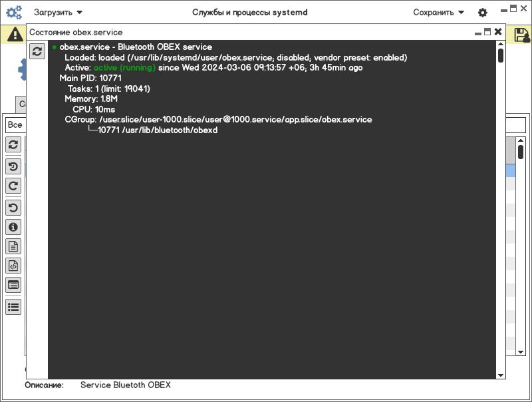The image size is (532, 402).
Task: Click the yellow warning triangle icon
Action: point(15,35)
